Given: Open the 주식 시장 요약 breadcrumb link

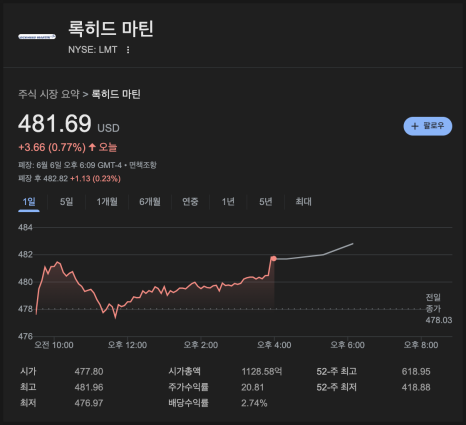Looking at the screenshot, I should 49,94.
